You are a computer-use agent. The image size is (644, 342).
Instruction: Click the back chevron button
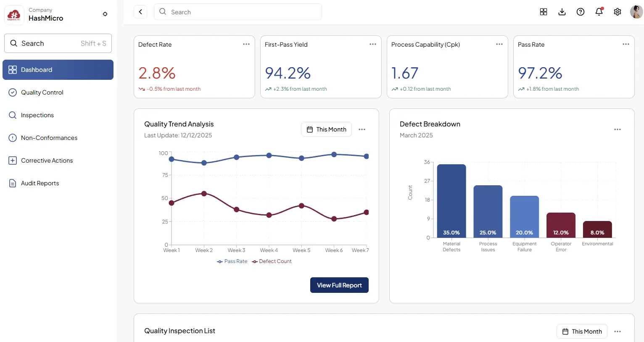(x=140, y=12)
